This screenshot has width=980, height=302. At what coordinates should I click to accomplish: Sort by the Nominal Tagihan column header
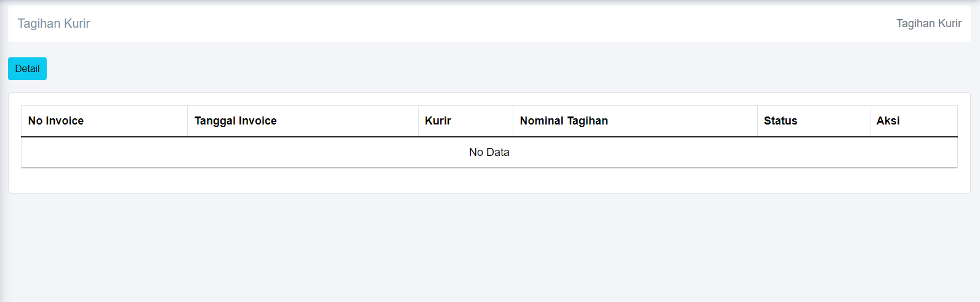563,121
